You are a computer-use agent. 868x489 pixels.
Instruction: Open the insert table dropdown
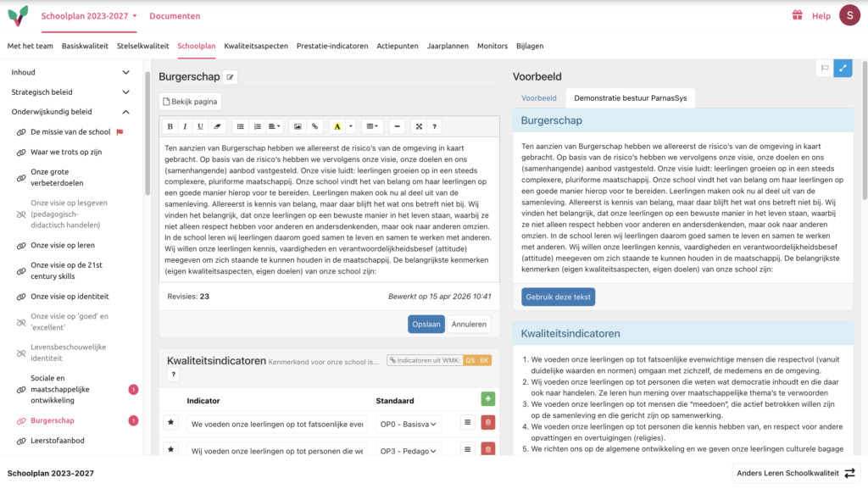pyautogui.click(x=373, y=126)
